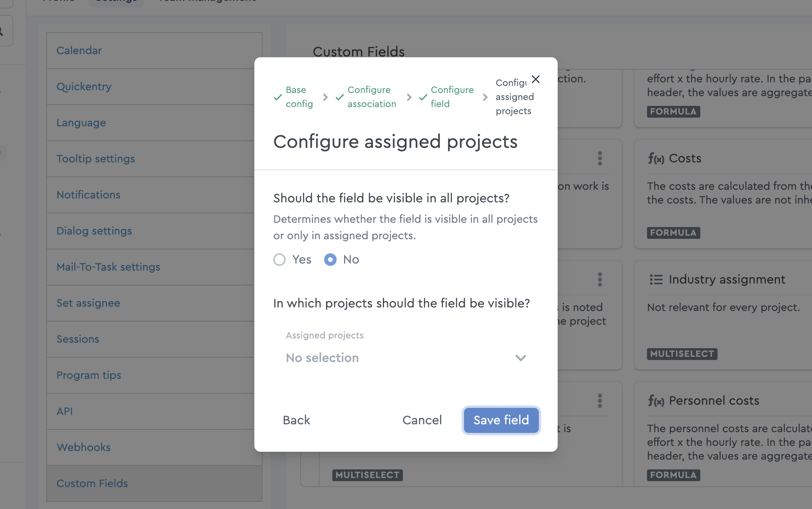This screenshot has height=509, width=812.
Task: Click the Industry assignment list icon
Action: coord(656,280)
